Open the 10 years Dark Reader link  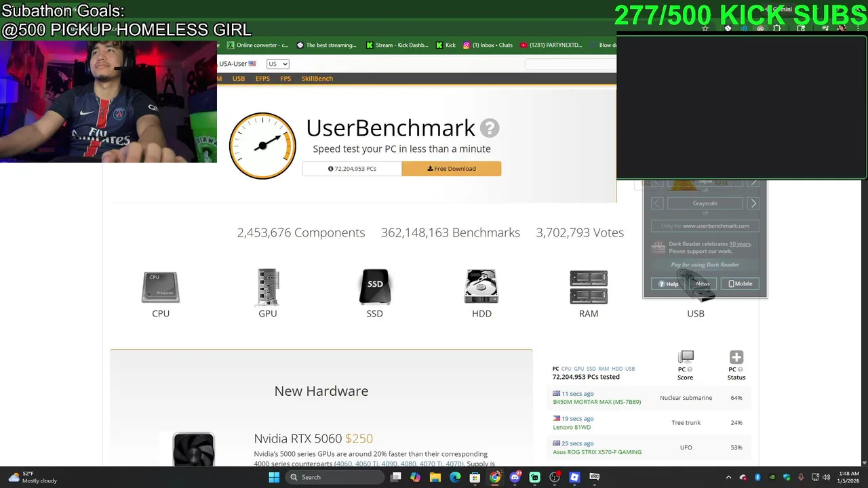coord(739,244)
